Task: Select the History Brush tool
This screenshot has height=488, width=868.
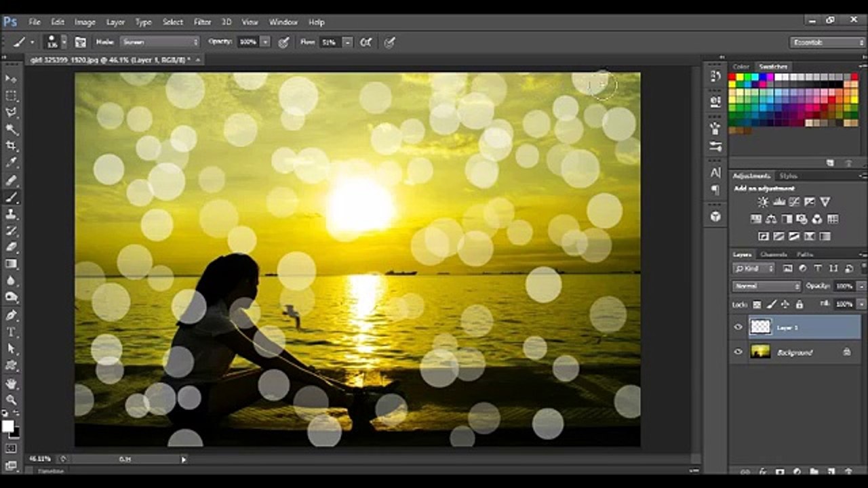Action: click(x=12, y=231)
